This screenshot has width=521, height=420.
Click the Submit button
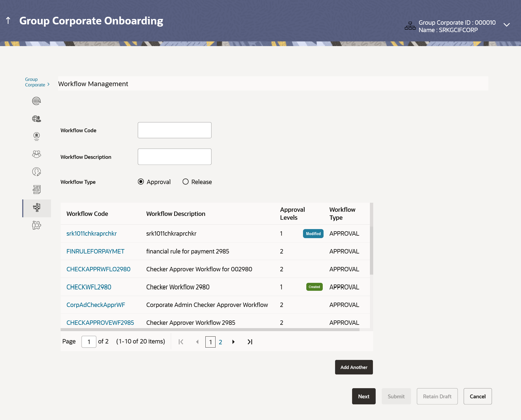coord(396,396)
